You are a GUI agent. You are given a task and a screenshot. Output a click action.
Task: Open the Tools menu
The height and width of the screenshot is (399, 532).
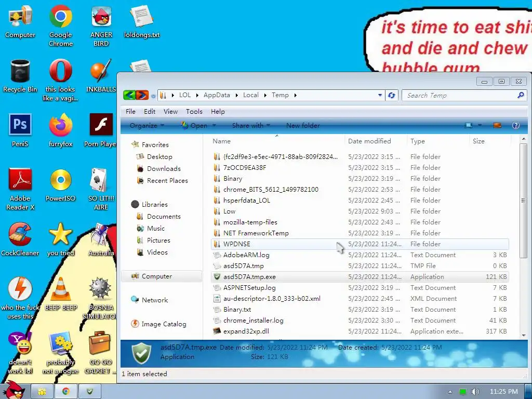(x=194, y=112)
